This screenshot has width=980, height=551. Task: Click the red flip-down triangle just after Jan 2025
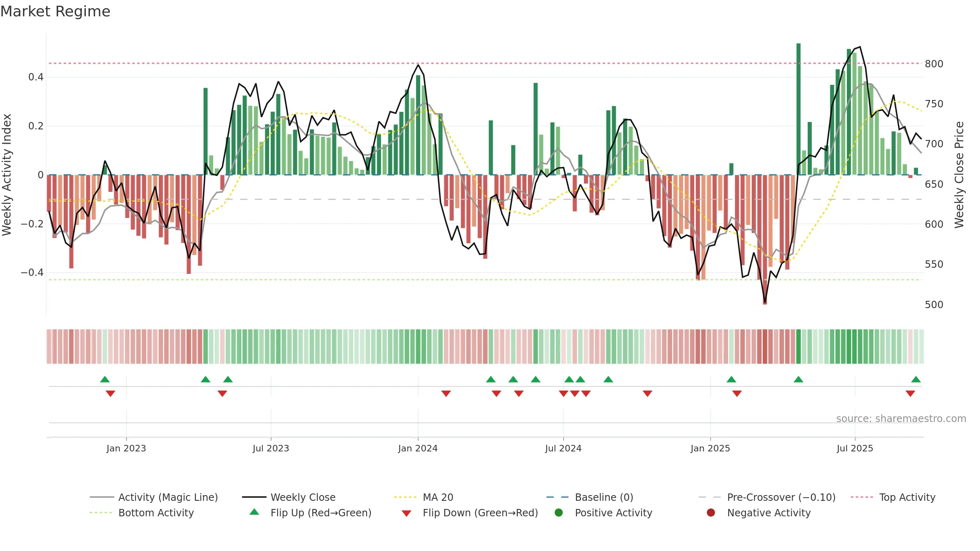point(737,393)
